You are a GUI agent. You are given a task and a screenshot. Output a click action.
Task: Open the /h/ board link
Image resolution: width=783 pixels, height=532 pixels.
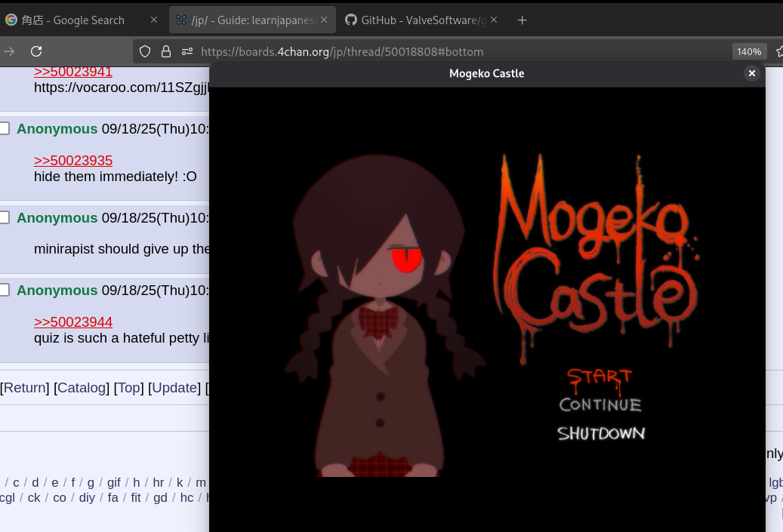[x=137, y=483]
